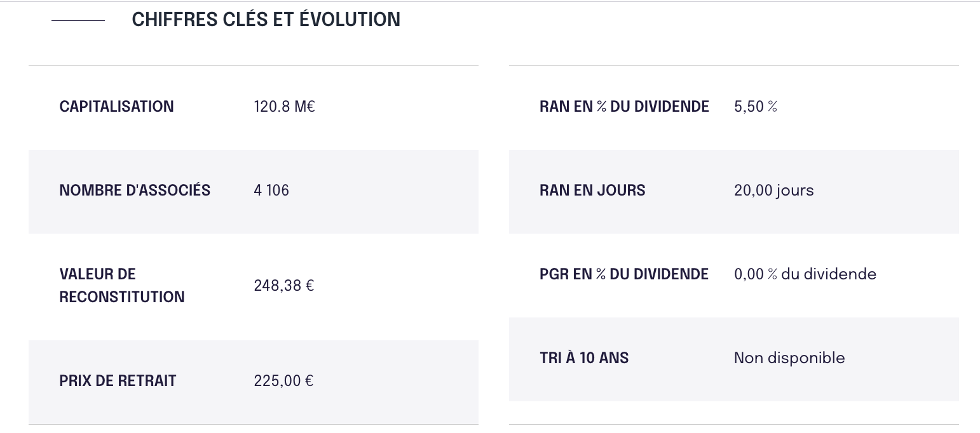This screenshot has height=433, width=980.
Task: Click the 225,00 € retrait price
Action: point(283,381)
